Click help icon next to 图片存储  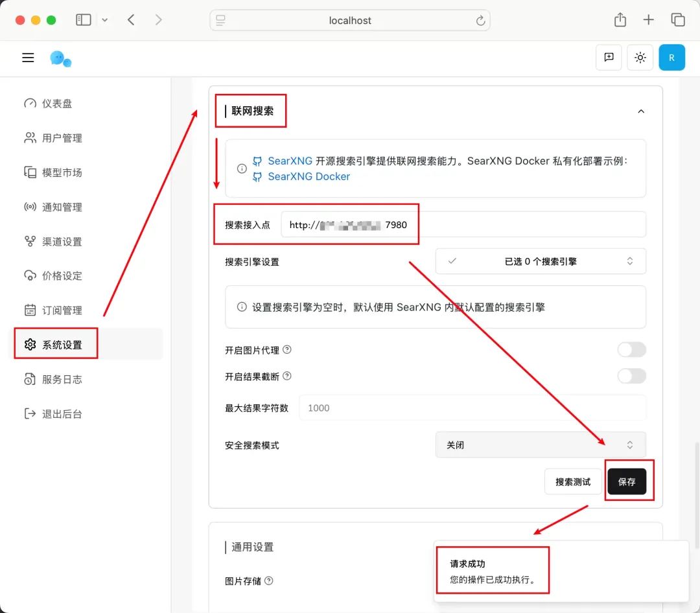coord(269,581)
